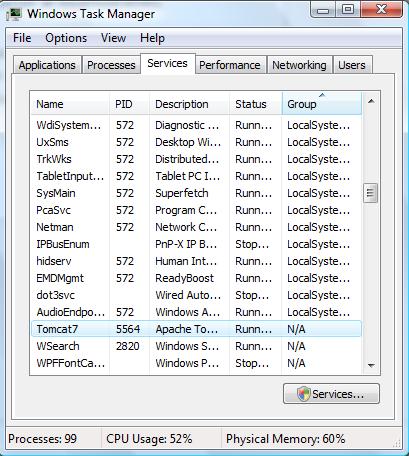Sort by the Name column header
The height and width of the screenshot is (456, 409).
(70, 104)
